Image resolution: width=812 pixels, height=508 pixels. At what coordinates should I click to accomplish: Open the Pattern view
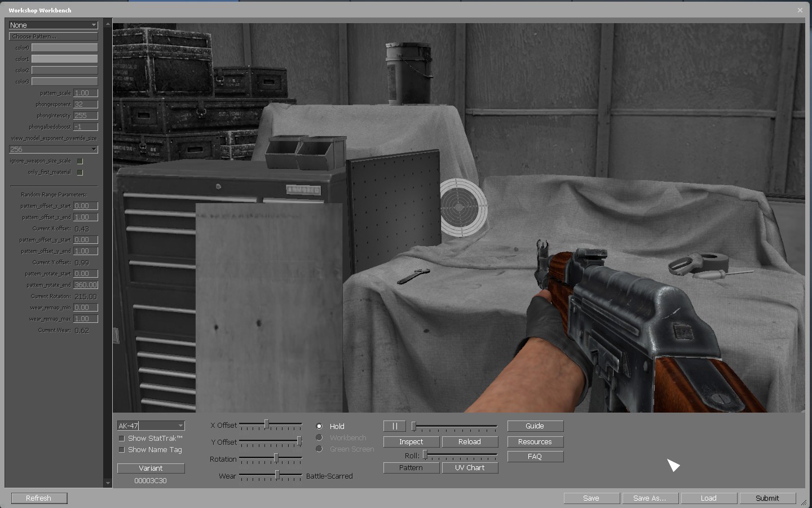point(411,468)
